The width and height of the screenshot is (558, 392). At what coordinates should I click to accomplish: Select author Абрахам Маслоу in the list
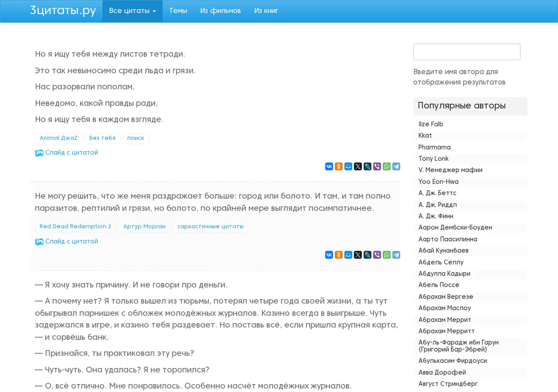[x=445, y=308]
